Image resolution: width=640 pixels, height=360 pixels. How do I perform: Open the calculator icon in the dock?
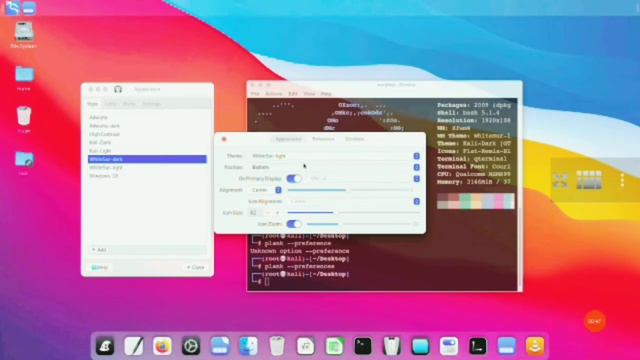click(x=306, y=347)
